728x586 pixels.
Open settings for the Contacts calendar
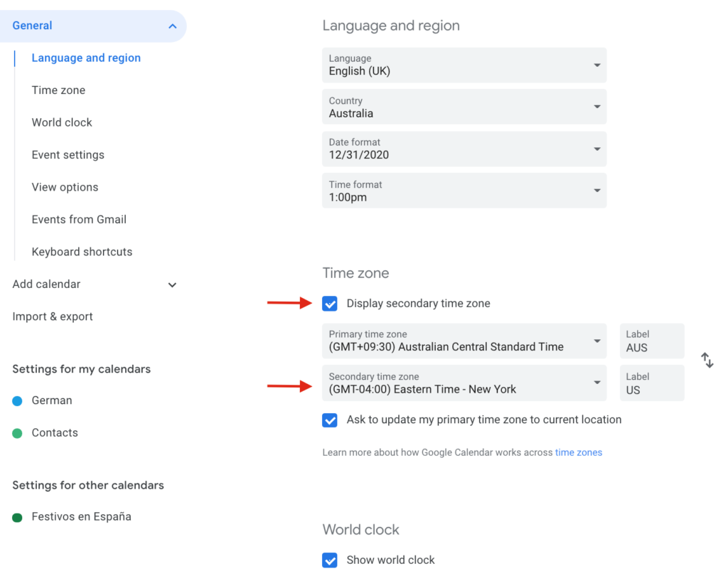pos(55,433)
